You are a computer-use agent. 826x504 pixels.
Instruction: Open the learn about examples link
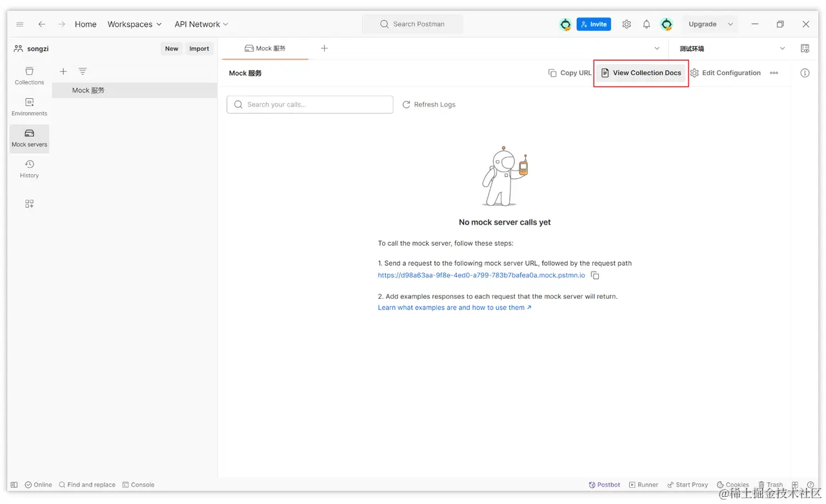(x=454, y=308)
